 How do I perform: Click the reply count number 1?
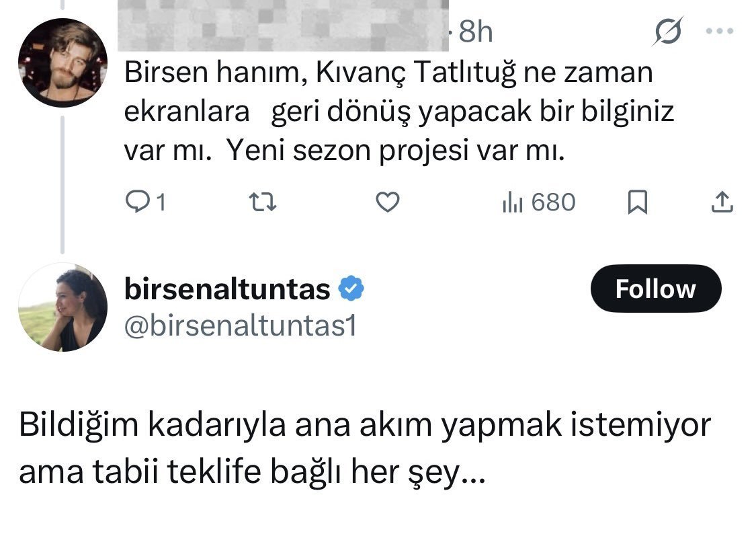[x=160, y=202]
